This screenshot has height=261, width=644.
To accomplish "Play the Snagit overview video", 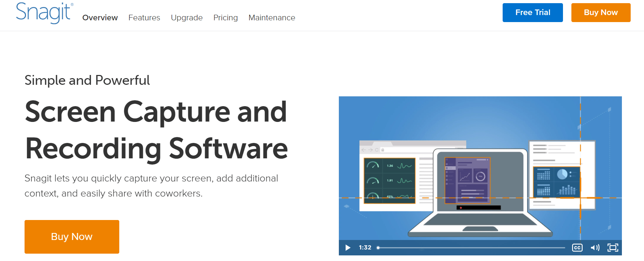I will [x=348, y=248].
